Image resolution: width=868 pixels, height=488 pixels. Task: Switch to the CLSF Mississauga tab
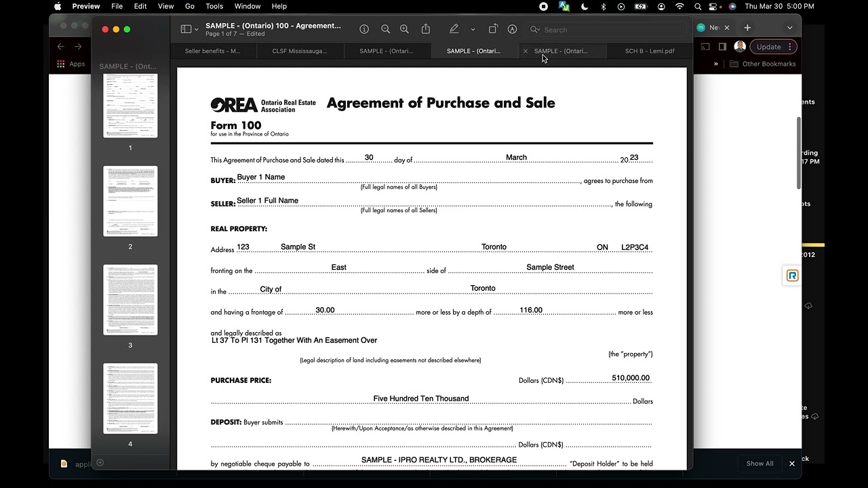(299, 51)
